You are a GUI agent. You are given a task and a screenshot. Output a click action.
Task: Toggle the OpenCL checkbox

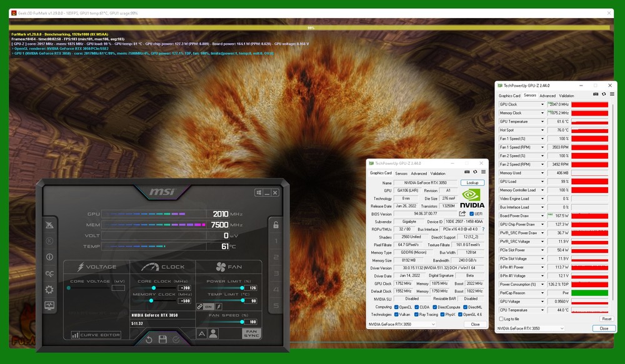(396, 307)
